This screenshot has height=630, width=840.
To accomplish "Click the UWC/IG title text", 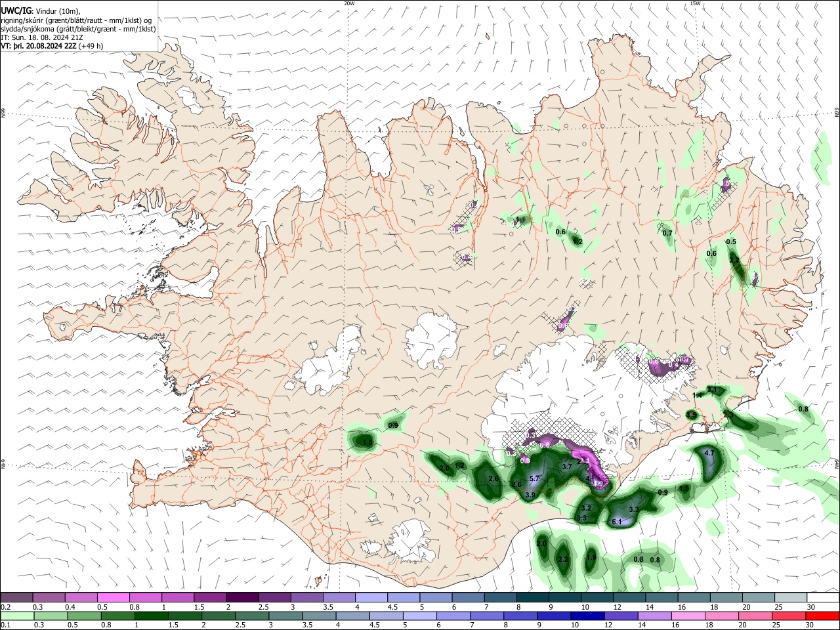I will point(16,10).
